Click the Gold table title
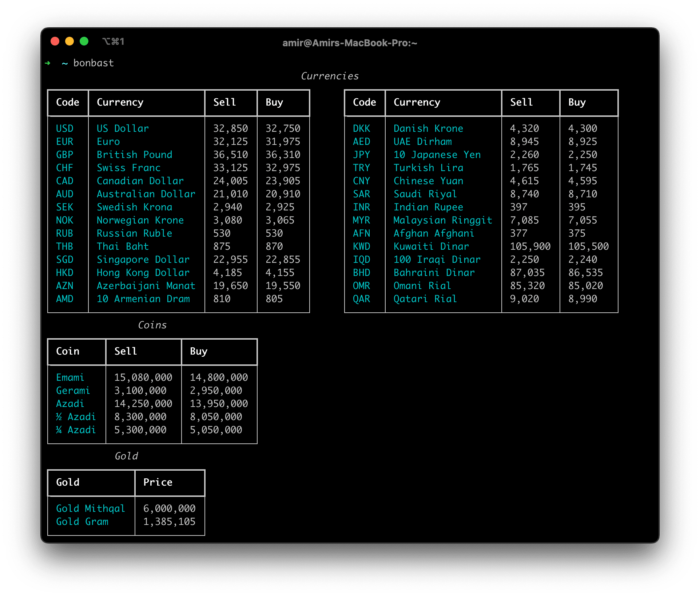 coord(126,456)
